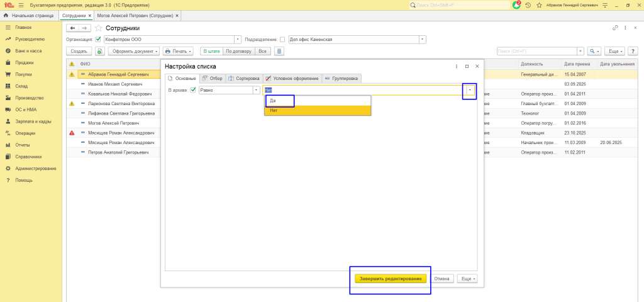
Task: Expand the Равно comparison type dropdown
Action: pos(257,90)
